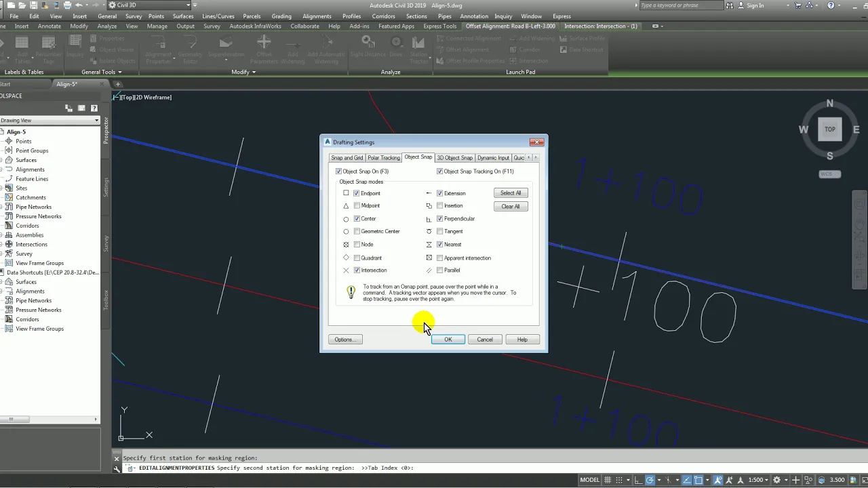Toggle Object Snap On (F3) checkbox

(x=338, y=171)
